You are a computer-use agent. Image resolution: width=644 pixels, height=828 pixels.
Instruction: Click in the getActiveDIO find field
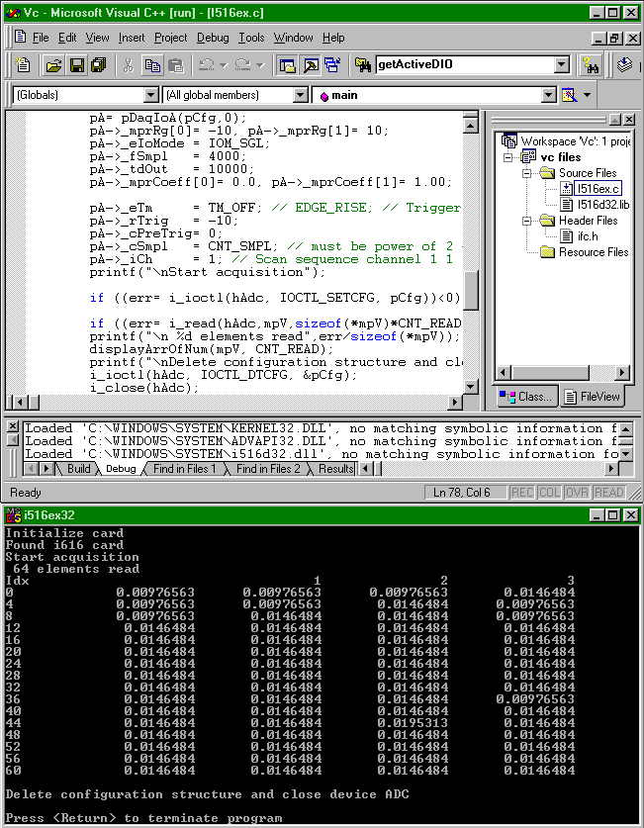[465, 64]
